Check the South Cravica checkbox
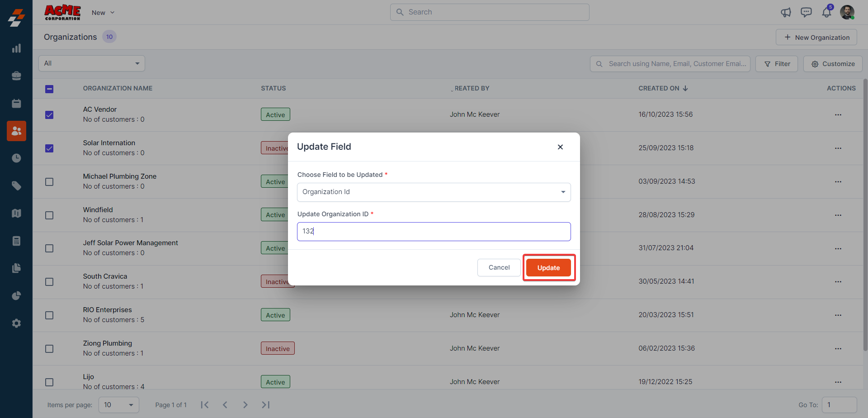Screen dimensions: 868x418 [49, 282]
